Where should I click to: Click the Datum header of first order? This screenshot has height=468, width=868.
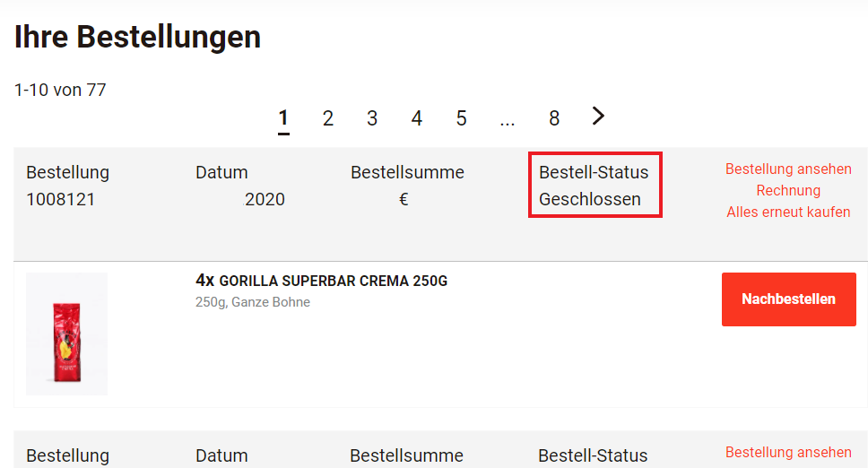[x=221, y=172]
